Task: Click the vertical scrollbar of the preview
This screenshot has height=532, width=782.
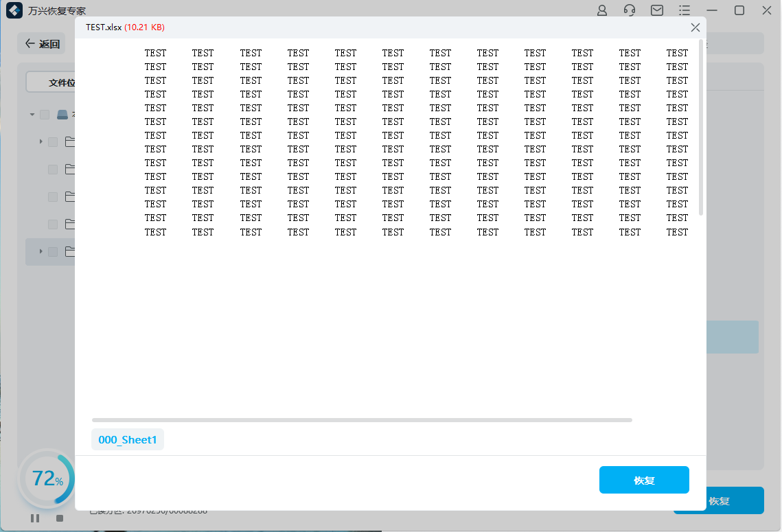Action: [x=701, y=128]
